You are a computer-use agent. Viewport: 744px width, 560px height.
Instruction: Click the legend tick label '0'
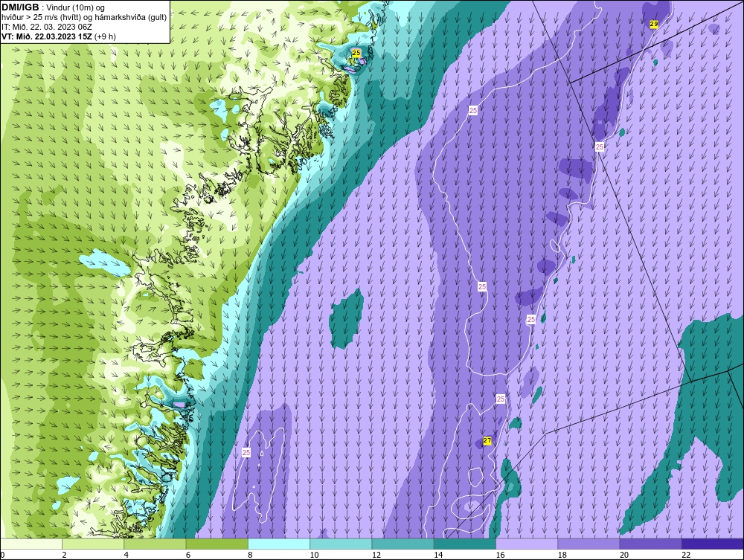click(2, 555)
